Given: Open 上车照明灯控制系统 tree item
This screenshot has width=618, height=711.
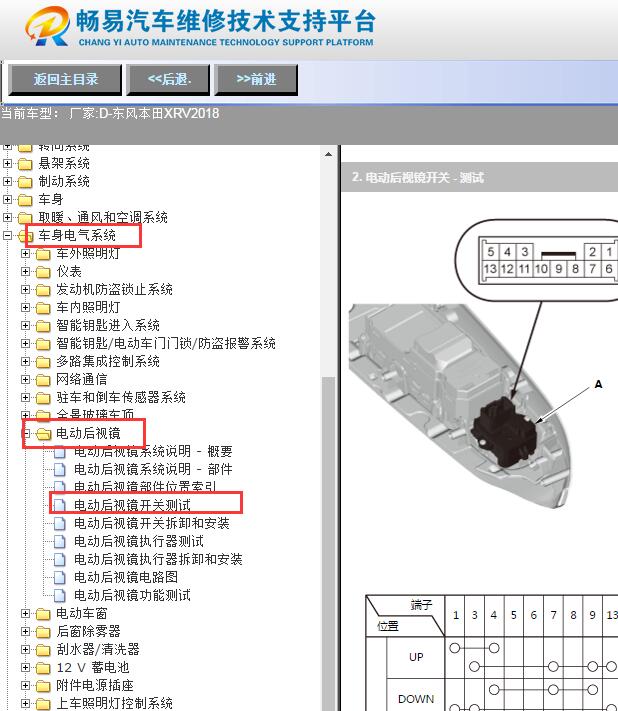Looking at the screenshot, I should point(114,703).
